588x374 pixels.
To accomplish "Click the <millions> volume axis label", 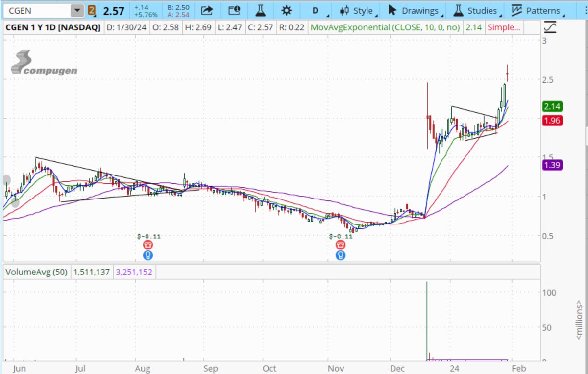I will coord(578,321).
